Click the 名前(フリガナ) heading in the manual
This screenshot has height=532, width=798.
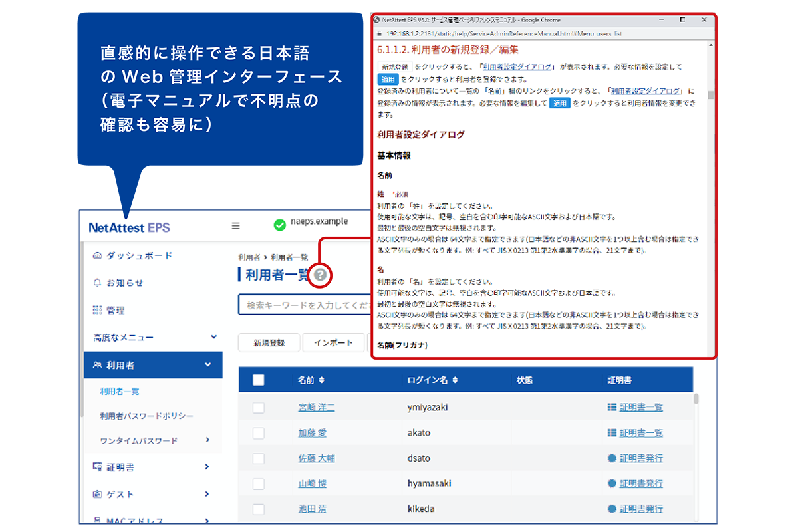click(402, 345)
